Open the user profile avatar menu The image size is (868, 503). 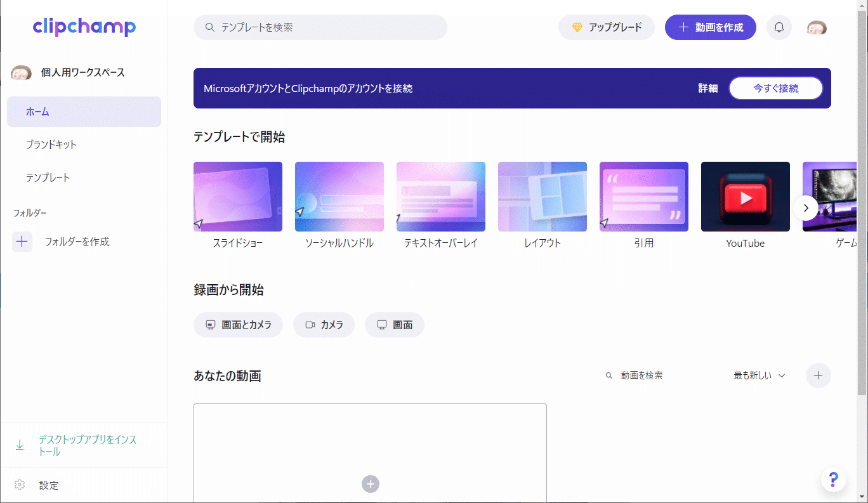point(817,27)
